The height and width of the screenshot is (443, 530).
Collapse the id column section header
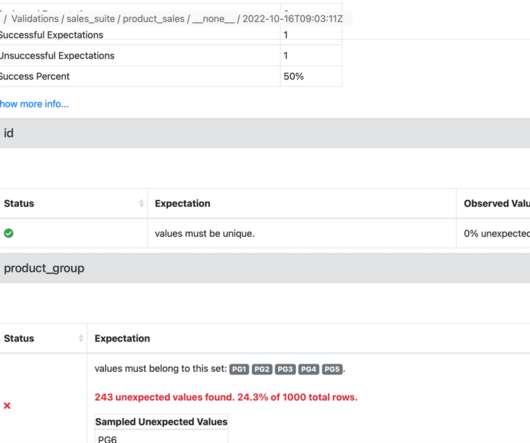pos(265,133)
